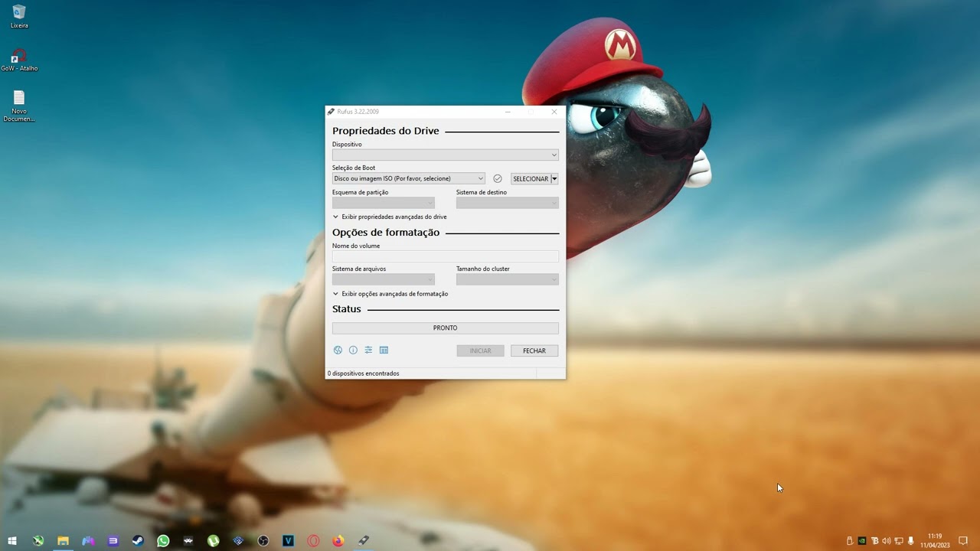Open Rufus language selection globe icon
The image size is (980, 551).
click(338, 350)
